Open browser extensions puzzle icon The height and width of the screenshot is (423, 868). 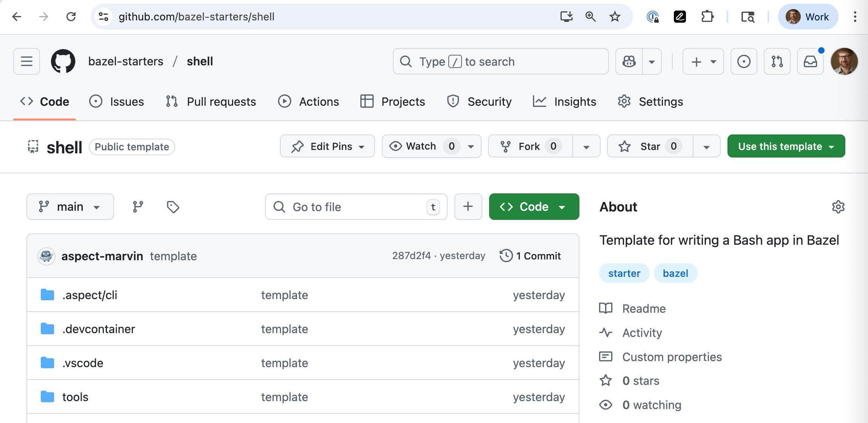click(707, 17)
